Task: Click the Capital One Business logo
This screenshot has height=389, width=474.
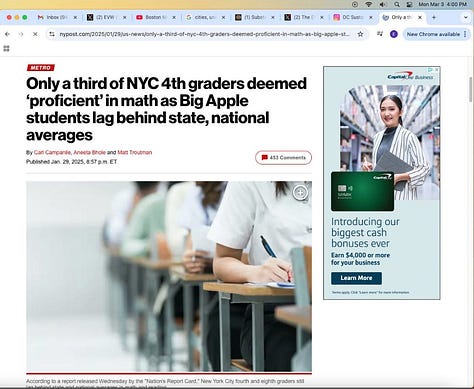Action: (410, 77)
